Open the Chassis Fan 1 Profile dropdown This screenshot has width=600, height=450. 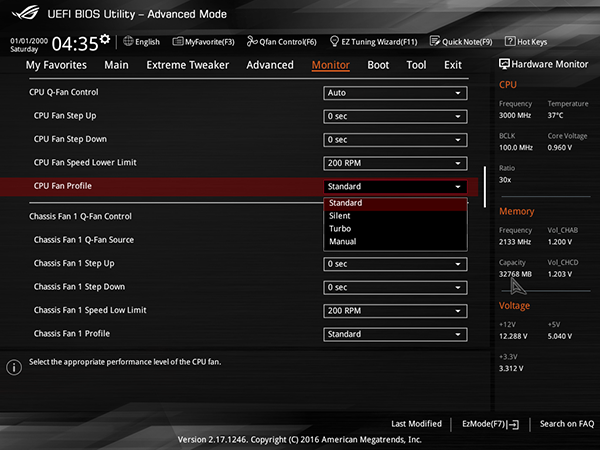395,334
